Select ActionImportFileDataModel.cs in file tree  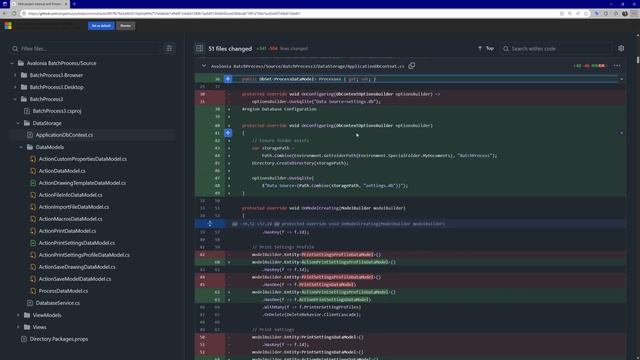[74, 207]
